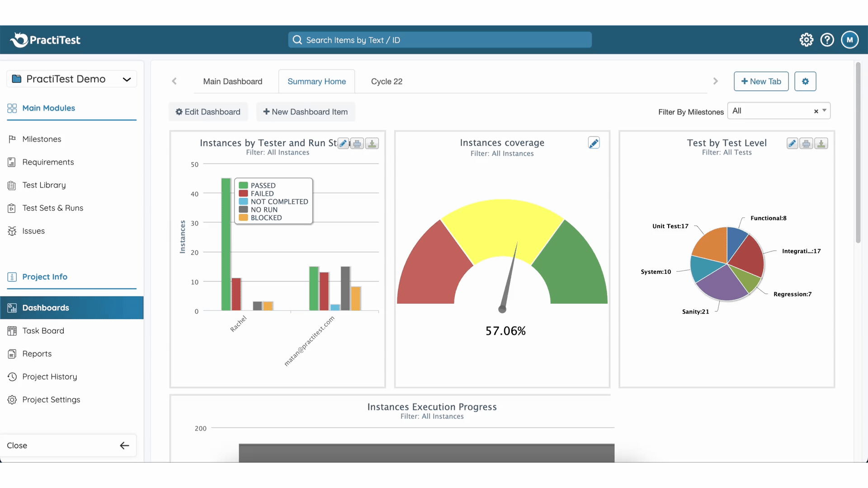This screenshot has height=488, width=868.
Task: Switch to Cycle 22 tab
Action: tap(387, 81)
